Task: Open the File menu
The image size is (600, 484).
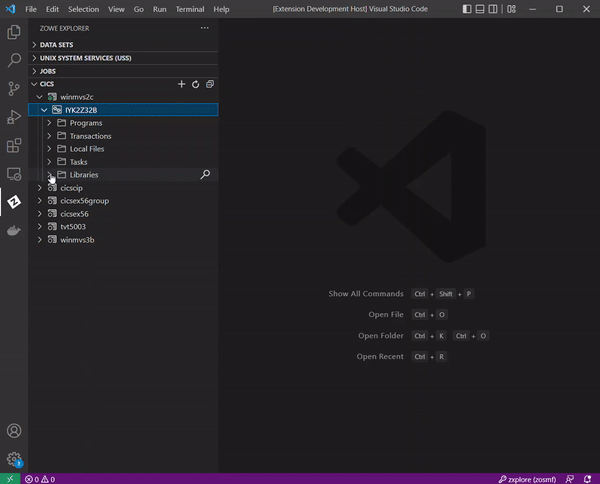Action: 31,9
